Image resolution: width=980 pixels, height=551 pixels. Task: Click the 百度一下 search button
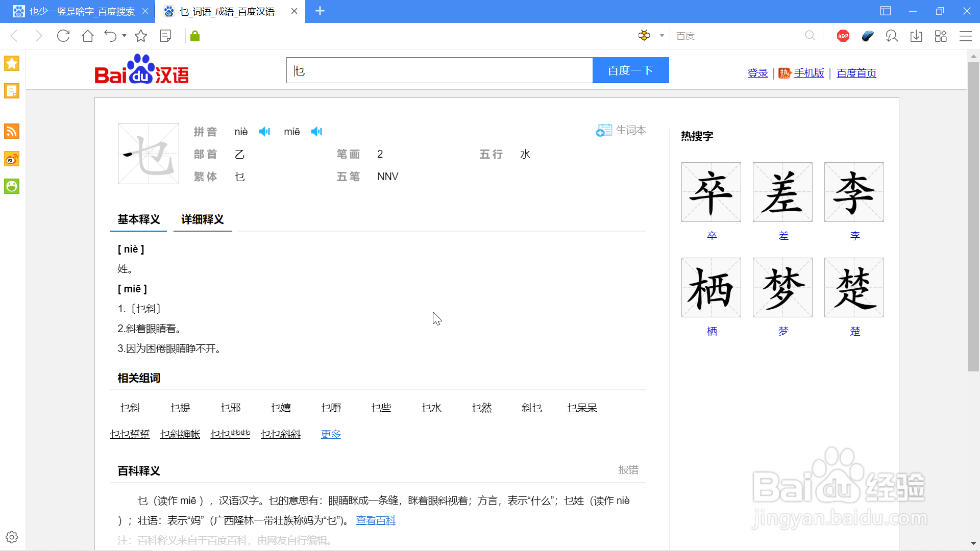[631, 70]
